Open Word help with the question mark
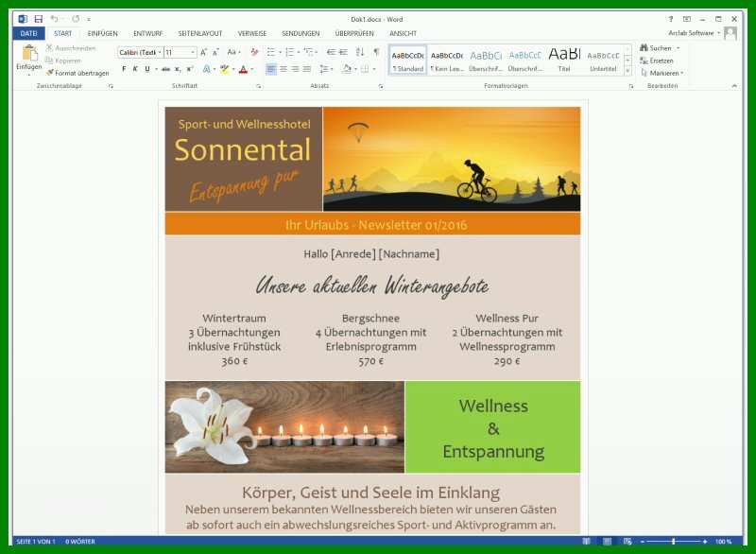The width and height of the screenshot is (756, 554). pyautogui.click(x=671, y=19)
